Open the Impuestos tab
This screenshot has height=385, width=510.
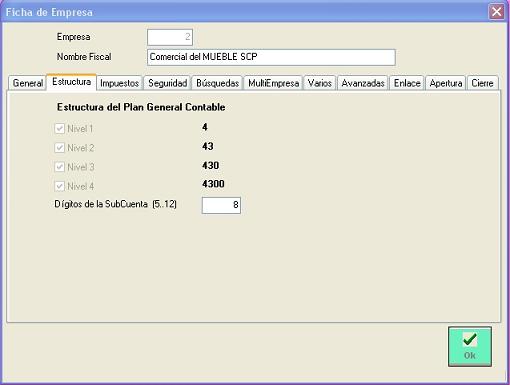tap(119, 83)
